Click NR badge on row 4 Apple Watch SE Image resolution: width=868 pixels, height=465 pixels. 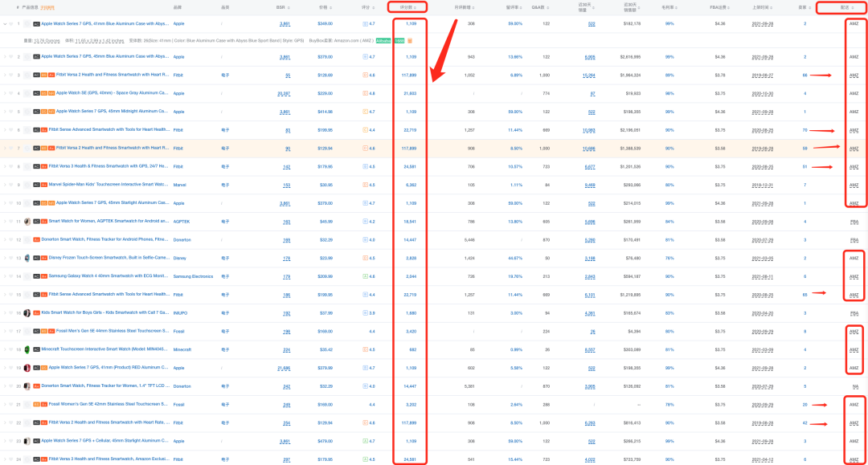51,93
